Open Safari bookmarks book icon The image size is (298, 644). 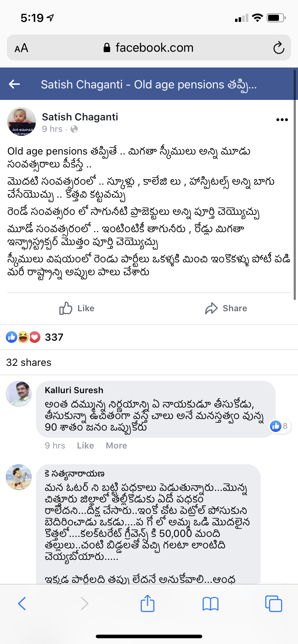(211, 603)
